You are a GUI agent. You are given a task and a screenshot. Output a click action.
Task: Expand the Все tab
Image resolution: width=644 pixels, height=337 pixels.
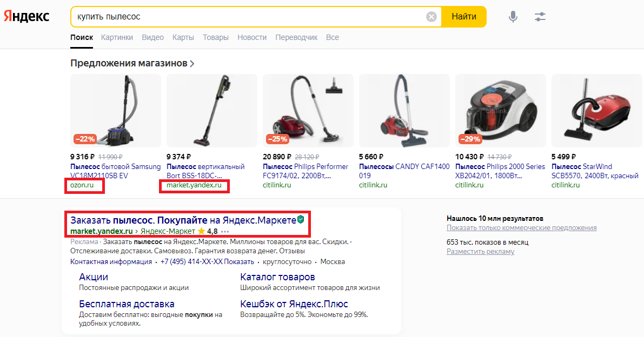pyautogui.click(x=332, y=37)
